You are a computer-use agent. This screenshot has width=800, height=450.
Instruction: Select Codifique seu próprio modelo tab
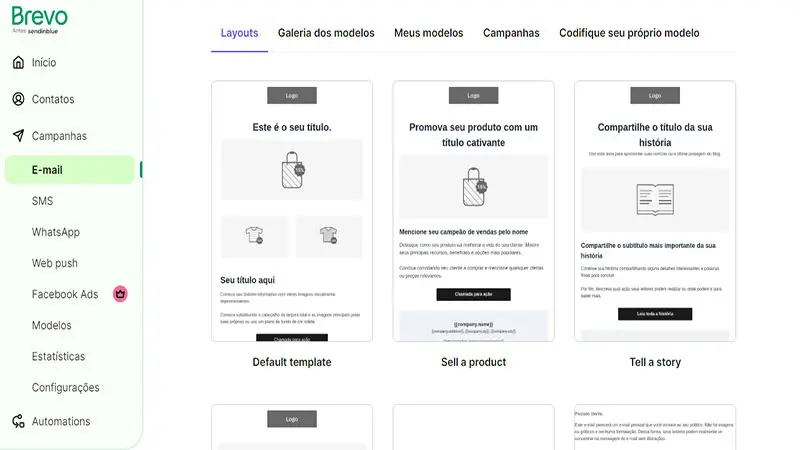(629, 33)
